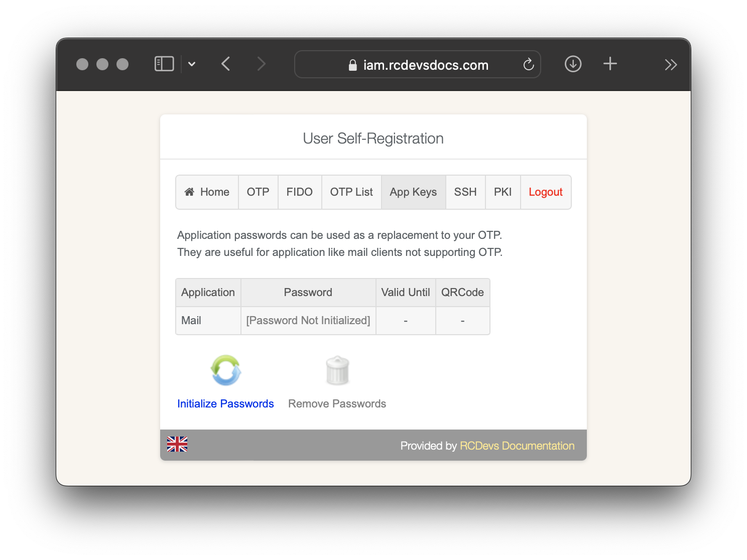Image resolution: width=747 pixels, height=560 pixels.
Task: Open a new tab with plus icon
Action: [x=610, y=64]
